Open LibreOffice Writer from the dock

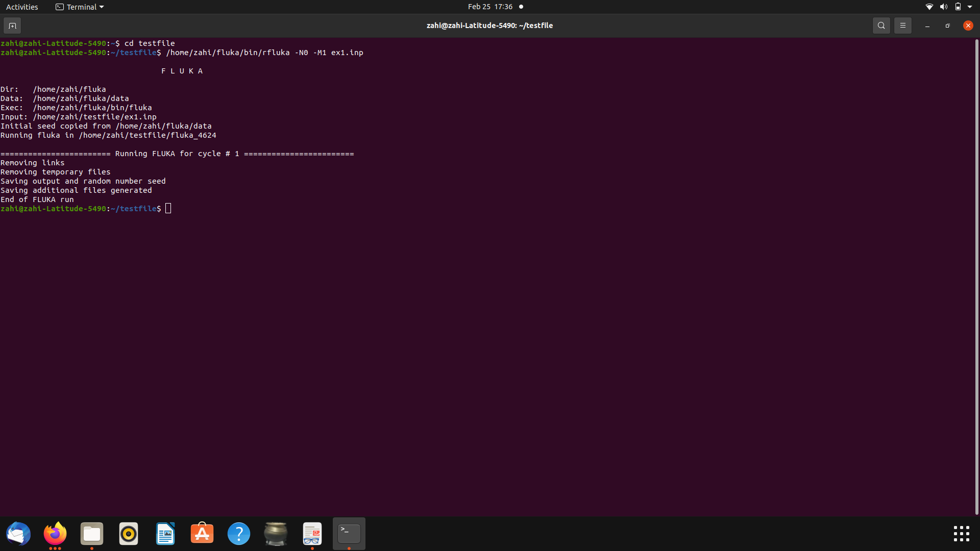click(165, 534)
